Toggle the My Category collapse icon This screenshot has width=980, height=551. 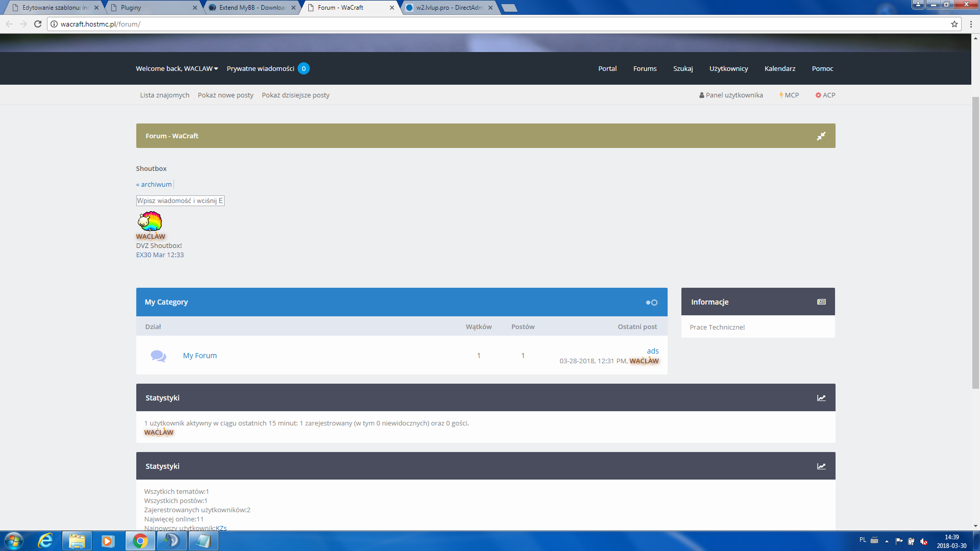(x=651, y=303)
